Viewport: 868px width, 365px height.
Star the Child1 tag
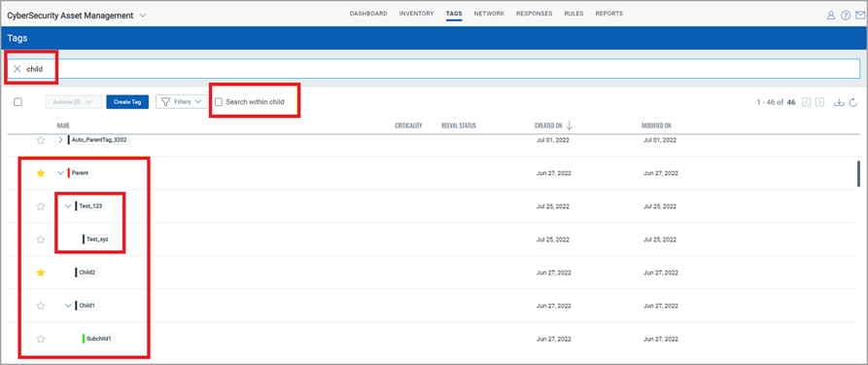[41, 306]
